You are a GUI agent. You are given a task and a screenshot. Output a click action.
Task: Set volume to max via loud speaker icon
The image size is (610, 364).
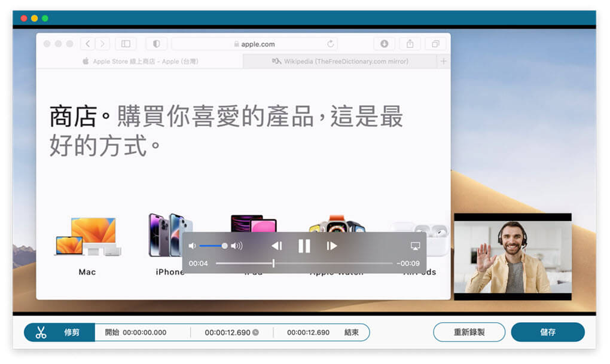coord(237,246)
